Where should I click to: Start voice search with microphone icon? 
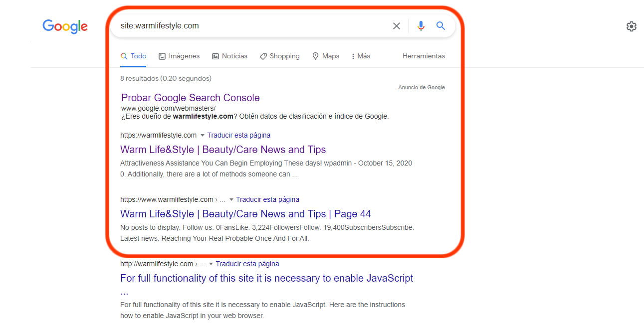coord(421,26)
